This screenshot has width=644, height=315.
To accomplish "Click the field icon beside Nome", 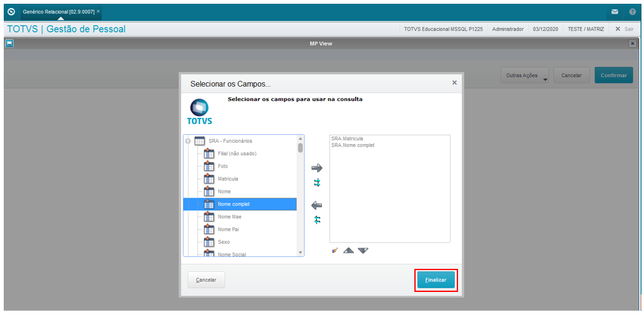I will [209, 191].
